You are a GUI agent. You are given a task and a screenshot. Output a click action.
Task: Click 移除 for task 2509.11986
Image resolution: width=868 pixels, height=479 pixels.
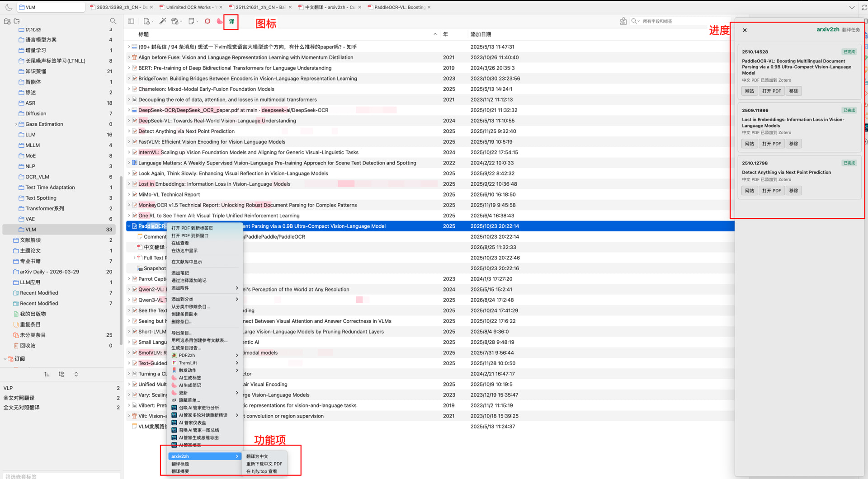pyautogui.click(x=793, y=144)
